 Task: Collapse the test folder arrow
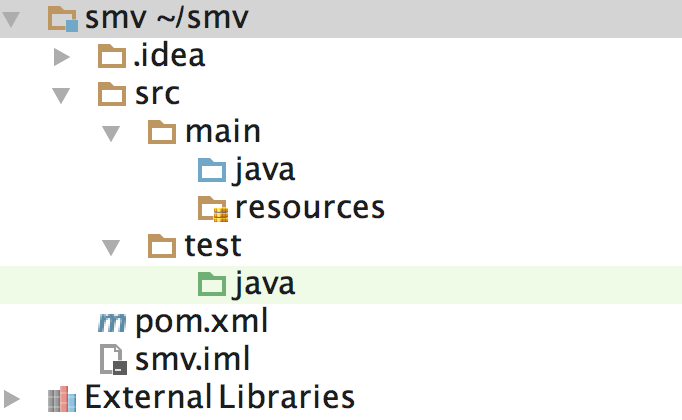(111, 247)
